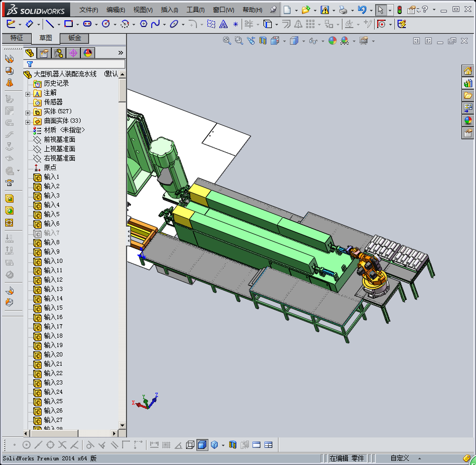Click 自定义 units in status bar
This screenshot has width=476, height=465.
pos(400,458)
